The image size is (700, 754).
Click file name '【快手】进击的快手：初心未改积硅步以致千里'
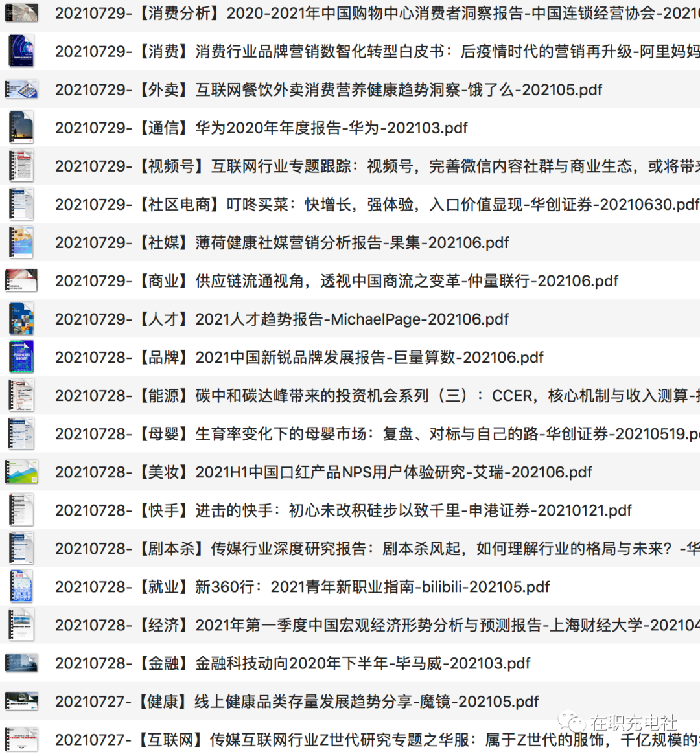(x=299, y=510)
